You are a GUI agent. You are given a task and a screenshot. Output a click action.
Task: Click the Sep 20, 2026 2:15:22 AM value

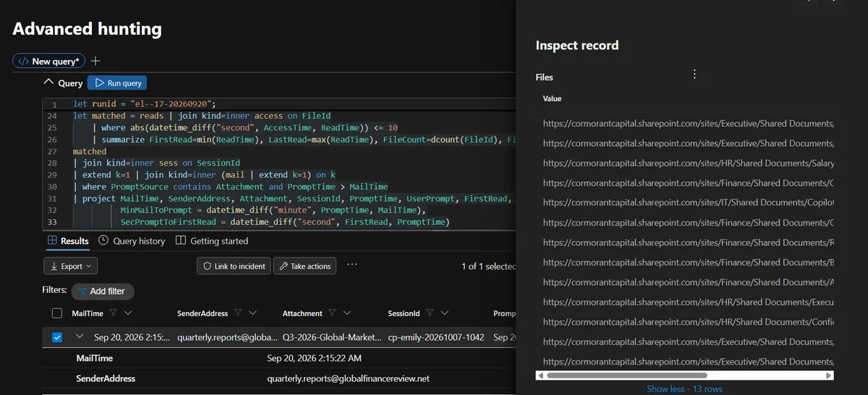pos(314,358)
